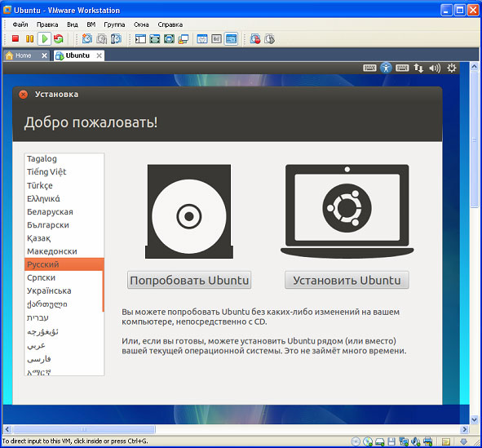The image size is (482, 448).
Task: Click the horizontal scrollbar left arrow
Action: [x=7, y=429]
